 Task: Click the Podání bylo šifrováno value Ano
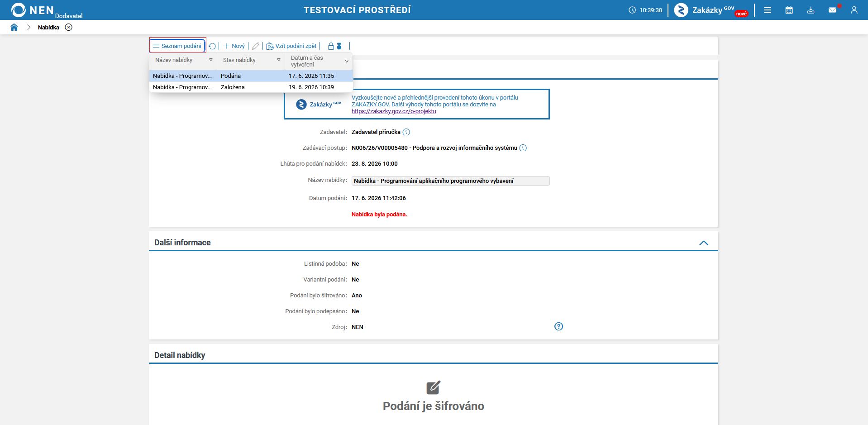[x=357, y=296]
